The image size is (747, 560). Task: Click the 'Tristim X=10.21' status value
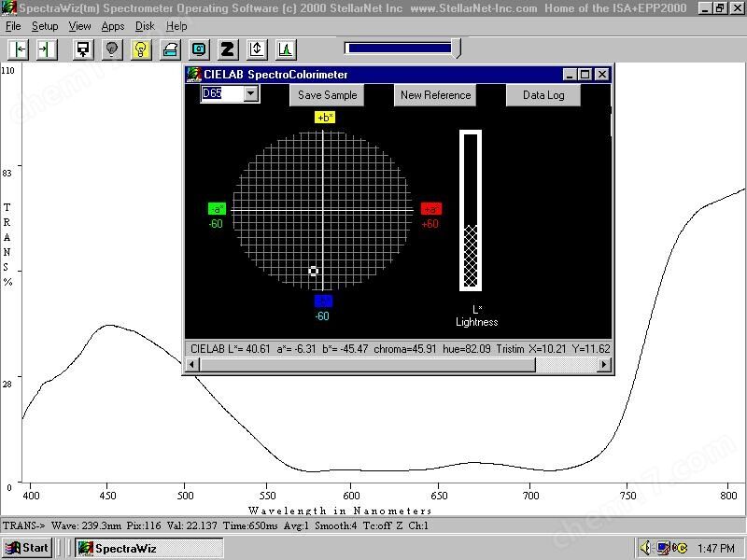pyautogui.click(x=531, y=349)
